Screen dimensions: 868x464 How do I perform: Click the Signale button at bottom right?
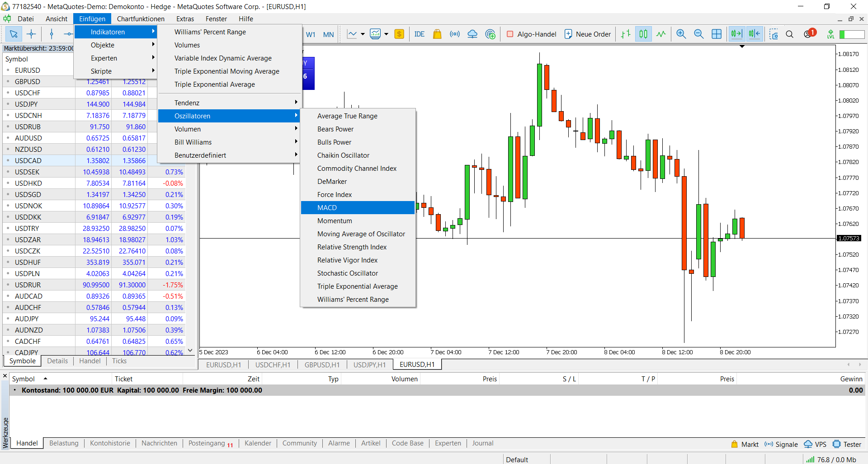781,444
